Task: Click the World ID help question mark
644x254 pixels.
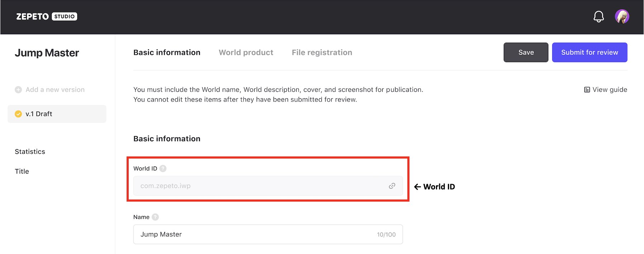Action: pos(163,168)
